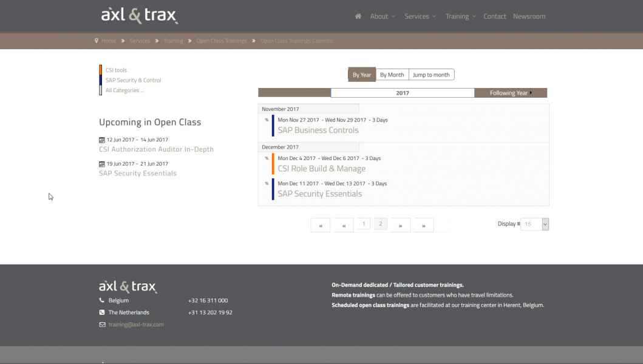Open the Contact page

click(495, 16)
